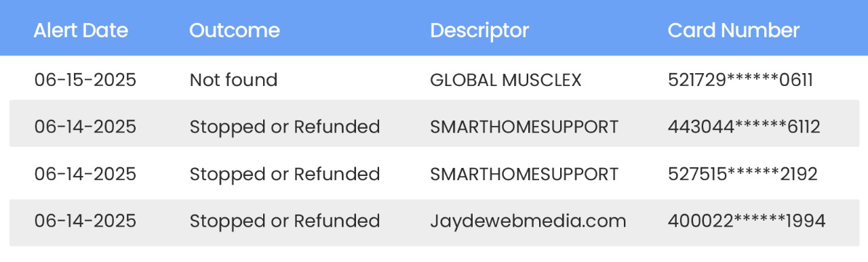Click the Descriptor column header

tap(479, 30)
